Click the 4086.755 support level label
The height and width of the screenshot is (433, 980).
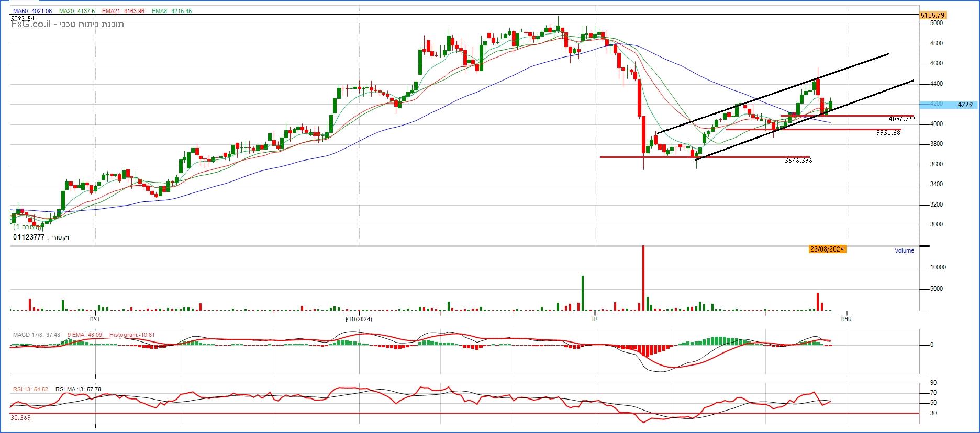tap(903, 119)
